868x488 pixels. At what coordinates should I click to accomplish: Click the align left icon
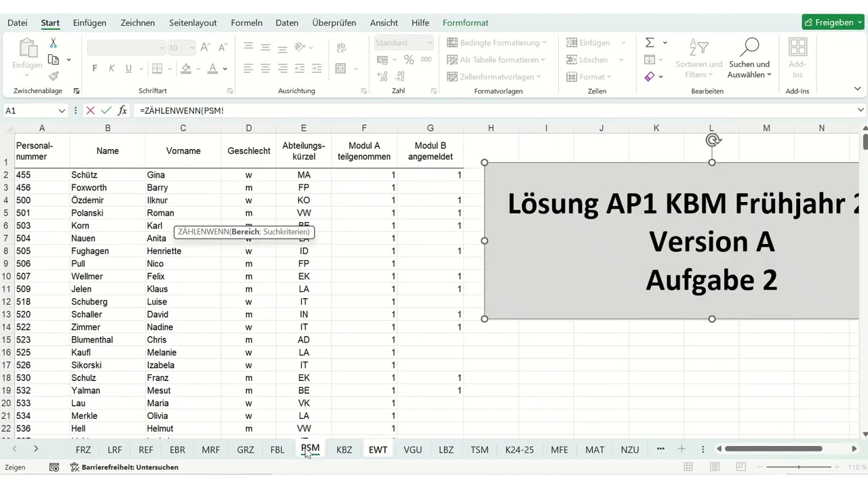click(249, 68)
